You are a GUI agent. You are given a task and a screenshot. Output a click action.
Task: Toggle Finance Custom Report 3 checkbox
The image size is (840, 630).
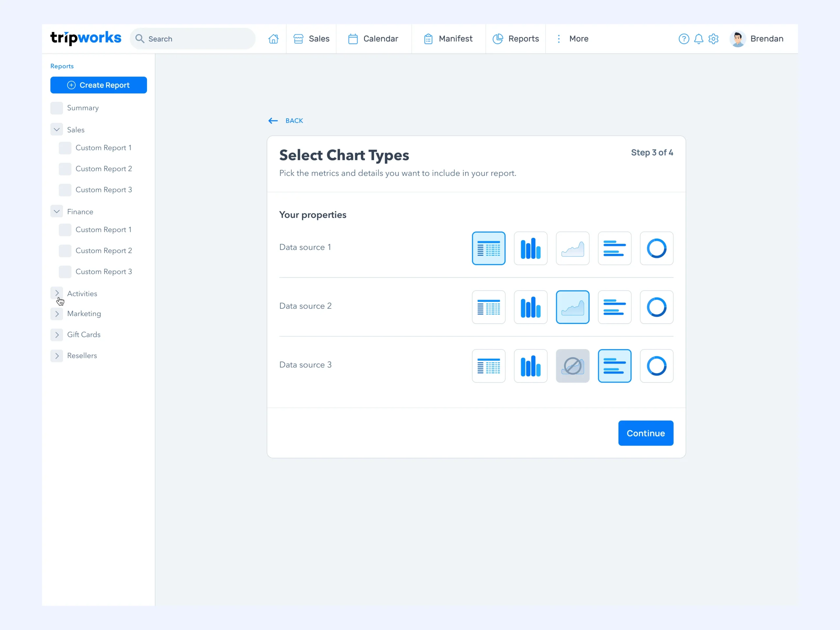point(65,271)
